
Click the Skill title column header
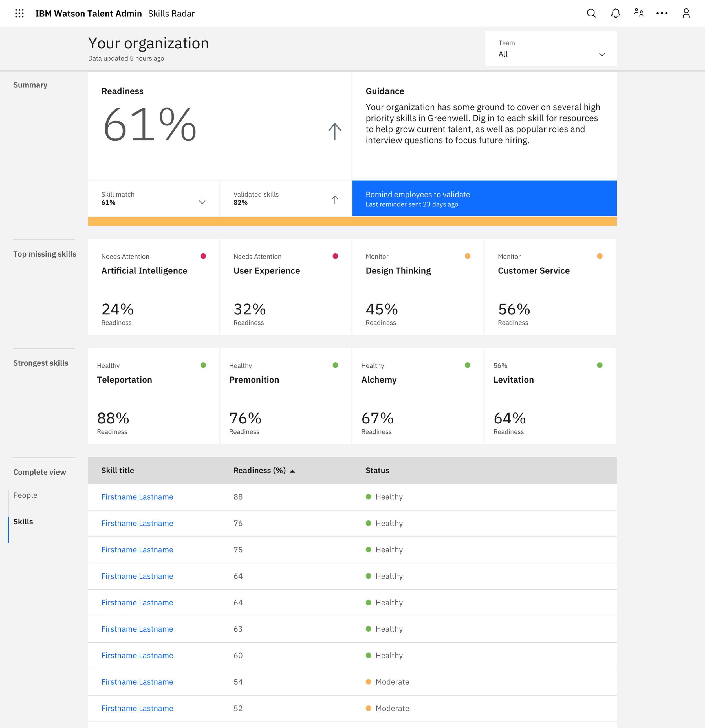point(118,470)
